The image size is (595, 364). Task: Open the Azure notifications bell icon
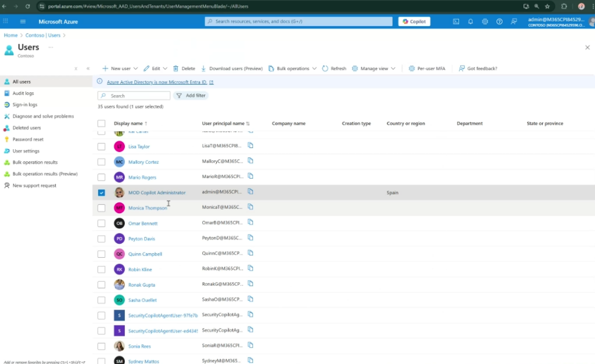(x=470, y=21)
